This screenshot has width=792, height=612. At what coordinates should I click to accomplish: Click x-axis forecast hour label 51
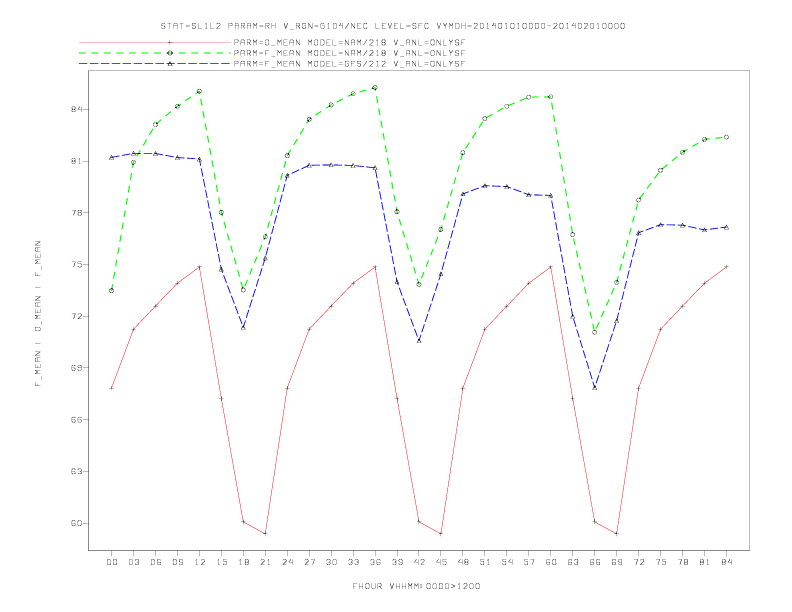point(485,562)
